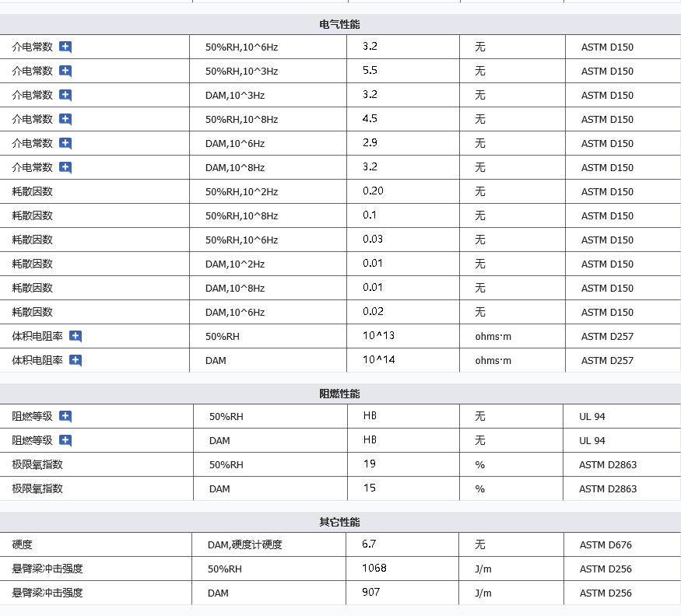Click plus icon beside 介电常数 50%RH,10^6Hz row
681x616 pixels.
65,47
